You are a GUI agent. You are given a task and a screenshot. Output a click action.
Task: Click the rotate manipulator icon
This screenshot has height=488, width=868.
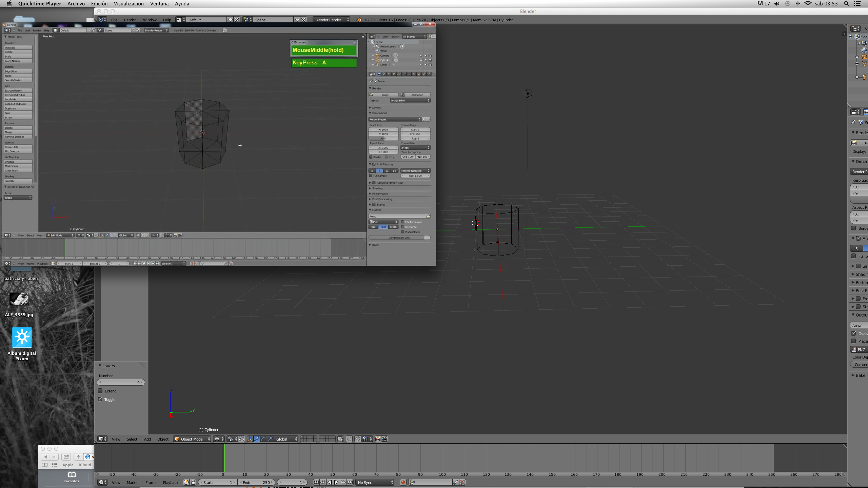coord(263,439)
